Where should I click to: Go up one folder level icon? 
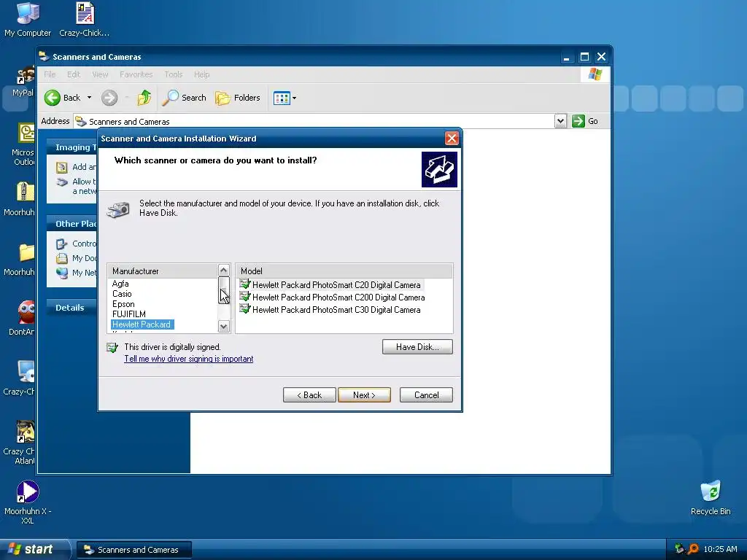tap(144, 98)
